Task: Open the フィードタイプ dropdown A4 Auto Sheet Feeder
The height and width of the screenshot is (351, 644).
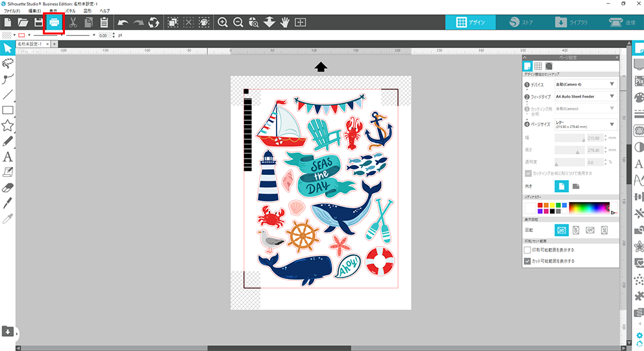Action: click(586, 97)
